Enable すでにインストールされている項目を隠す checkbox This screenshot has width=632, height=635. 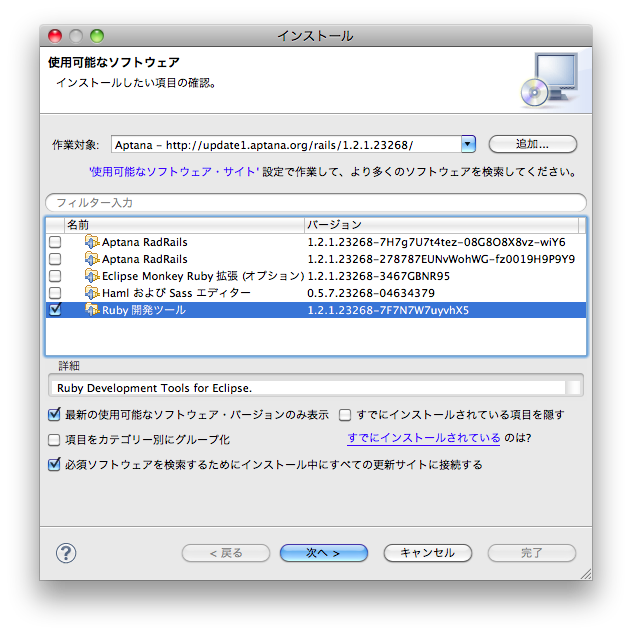345,414
